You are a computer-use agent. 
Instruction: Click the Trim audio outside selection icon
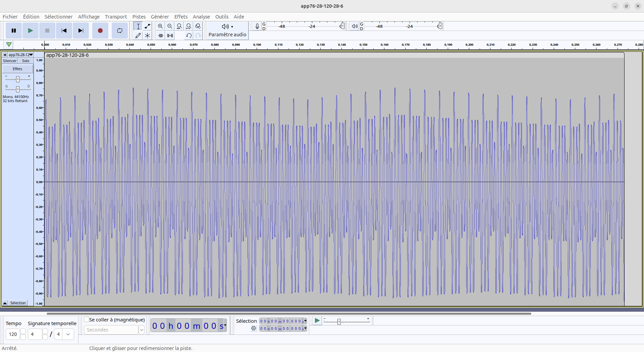pyautogui.click(x=160, y=35)
